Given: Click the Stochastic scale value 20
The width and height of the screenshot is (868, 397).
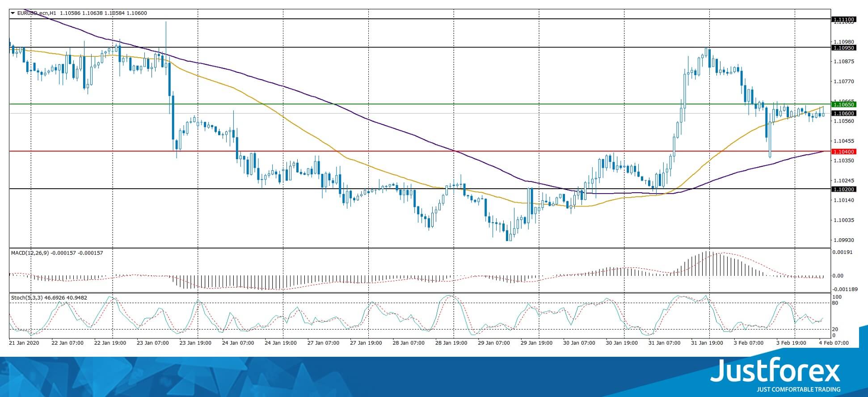Looking at the screenshot, I should coord(835,329).
